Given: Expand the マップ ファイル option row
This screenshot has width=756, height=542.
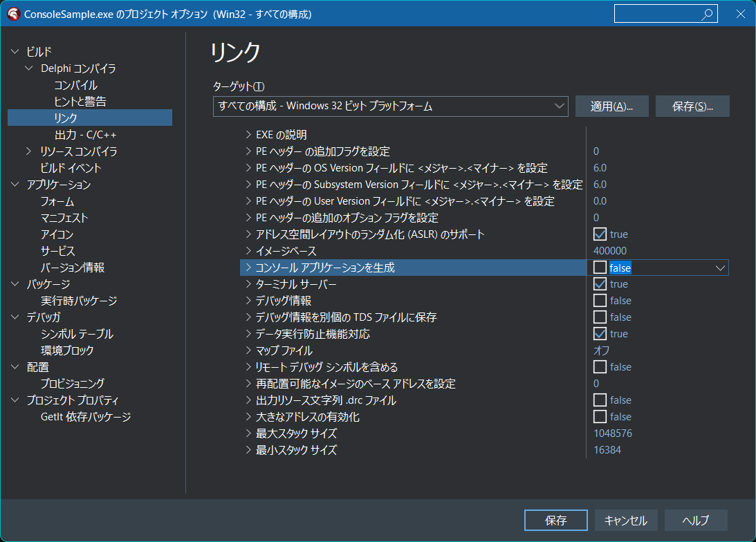Looking at the screenshot, I should pos(248,351).
